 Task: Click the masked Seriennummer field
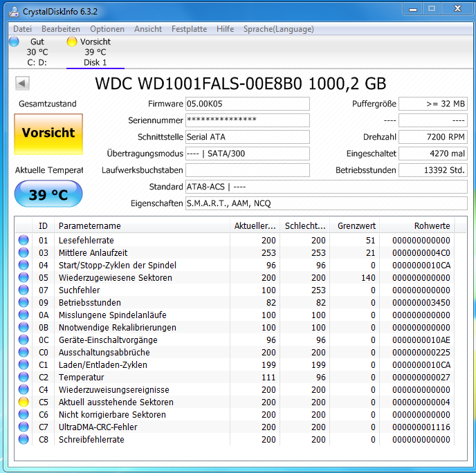(248, 120)
